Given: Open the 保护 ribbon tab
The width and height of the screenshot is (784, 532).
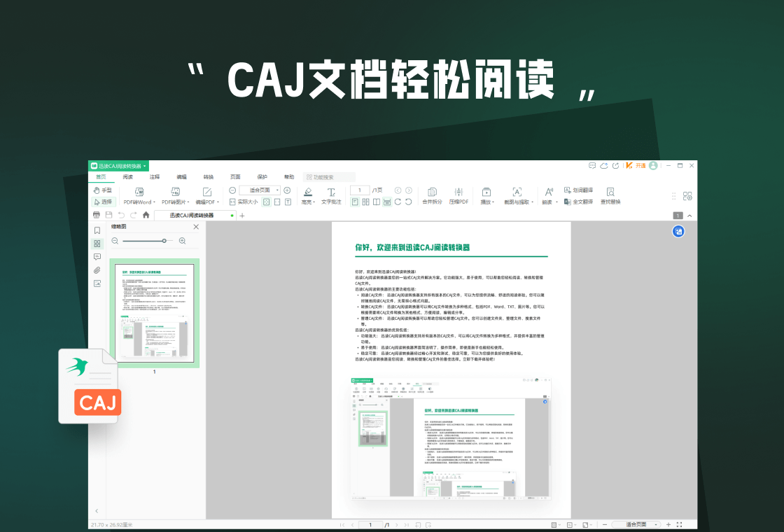Looking at the screenshot, I should [x=262, y=177].
